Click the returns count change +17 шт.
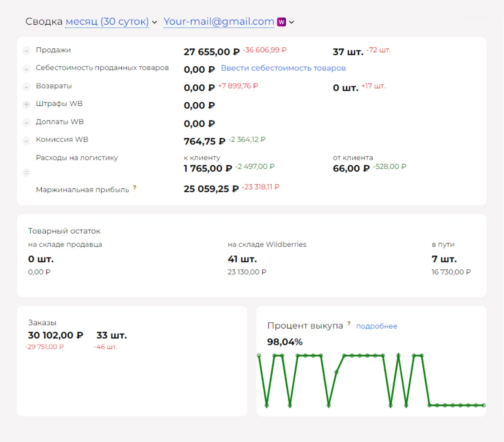 [x=374, y=86]
